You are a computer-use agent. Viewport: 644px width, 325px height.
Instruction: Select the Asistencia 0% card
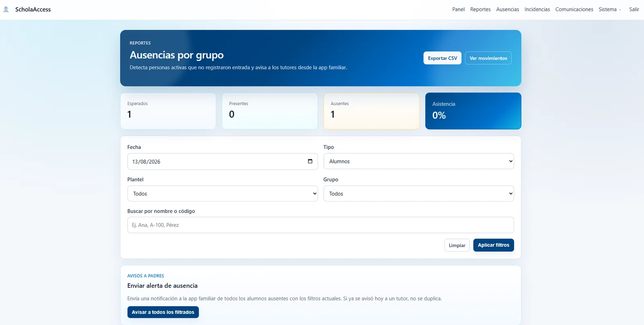click(x=473, y=111)
